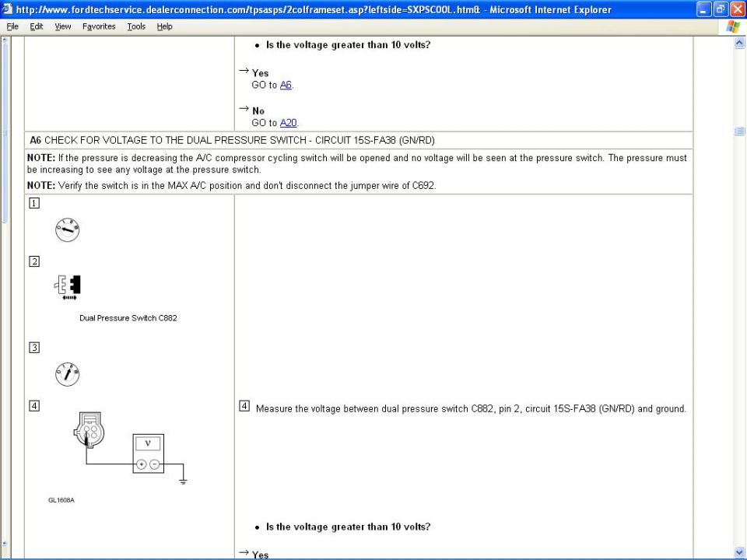Minimize the Internet Explorer window

pyautogui.click(x=703, y=9)
